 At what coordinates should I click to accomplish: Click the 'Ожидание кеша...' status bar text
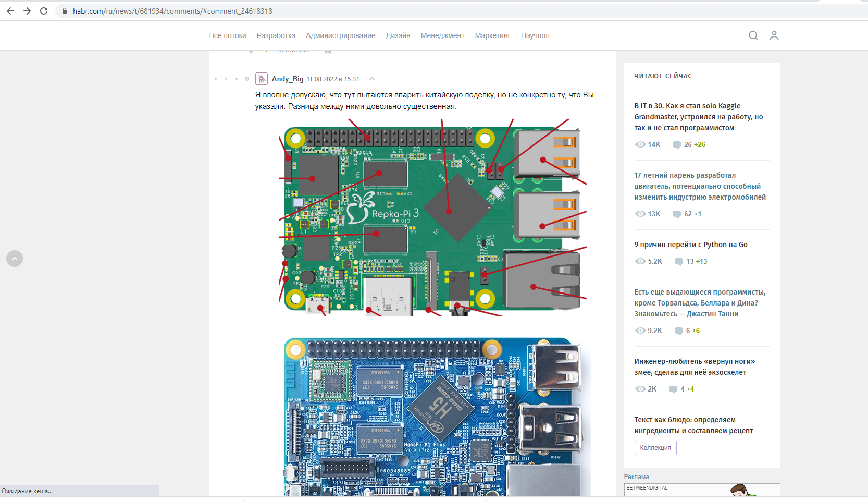[27, 491]
